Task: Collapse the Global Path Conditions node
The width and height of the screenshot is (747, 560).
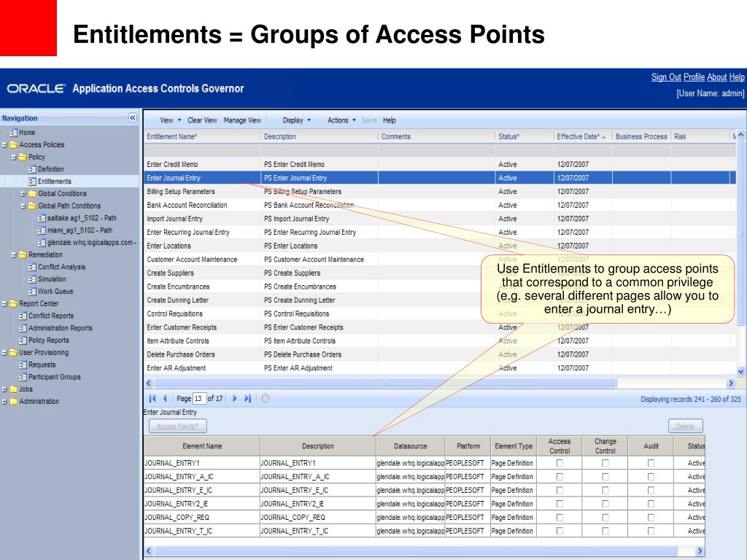Action: pos(23,206)
